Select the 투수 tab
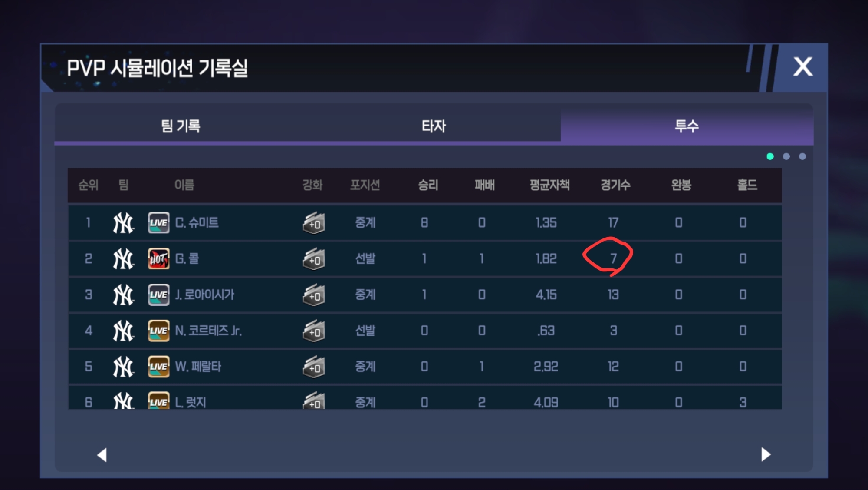 pyautogui.click(x=687, y=126)
